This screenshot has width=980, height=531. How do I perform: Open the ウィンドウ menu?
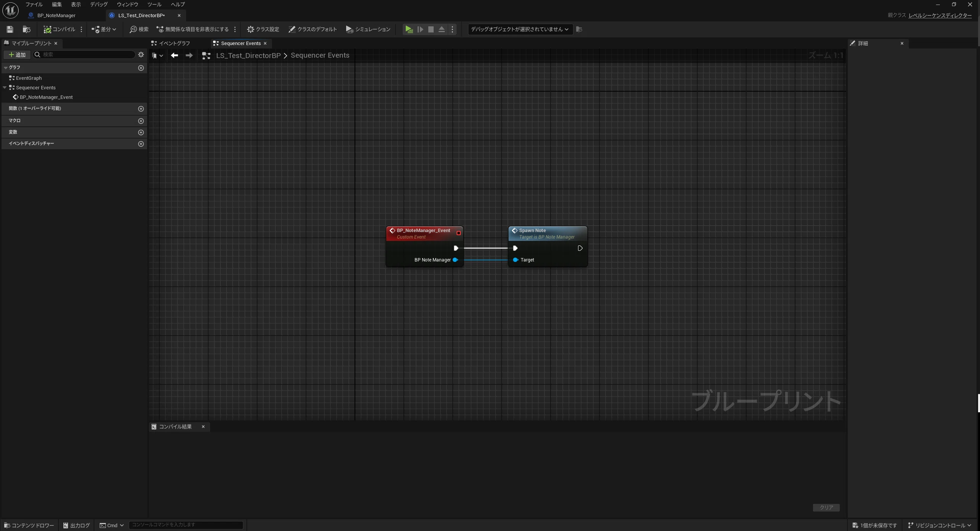(127, 5)
